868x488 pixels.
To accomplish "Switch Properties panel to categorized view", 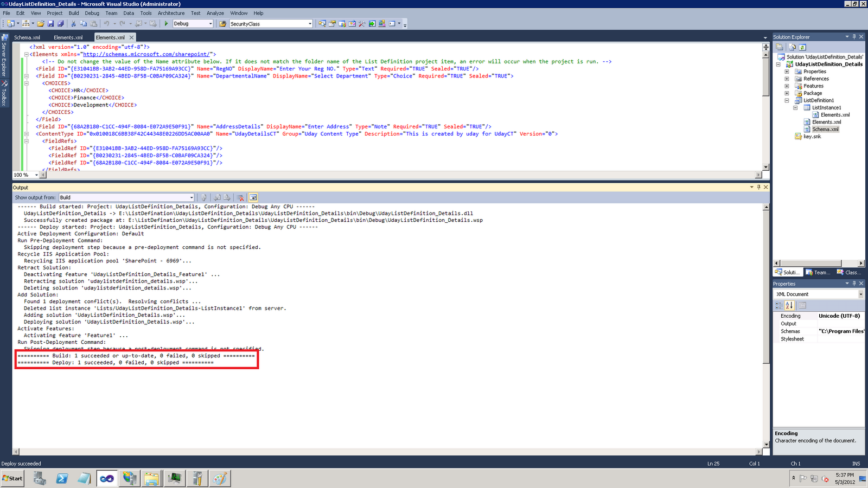I will [x=779, y=305].
